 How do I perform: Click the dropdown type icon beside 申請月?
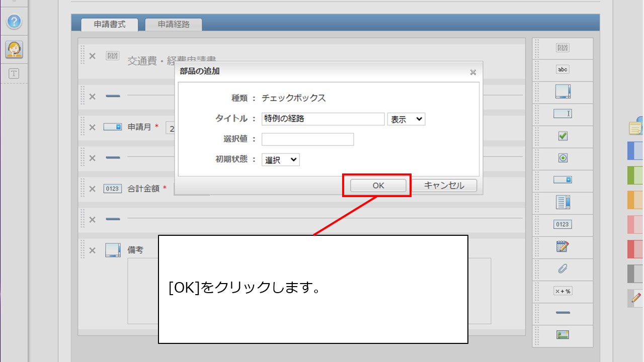(113, 127)
